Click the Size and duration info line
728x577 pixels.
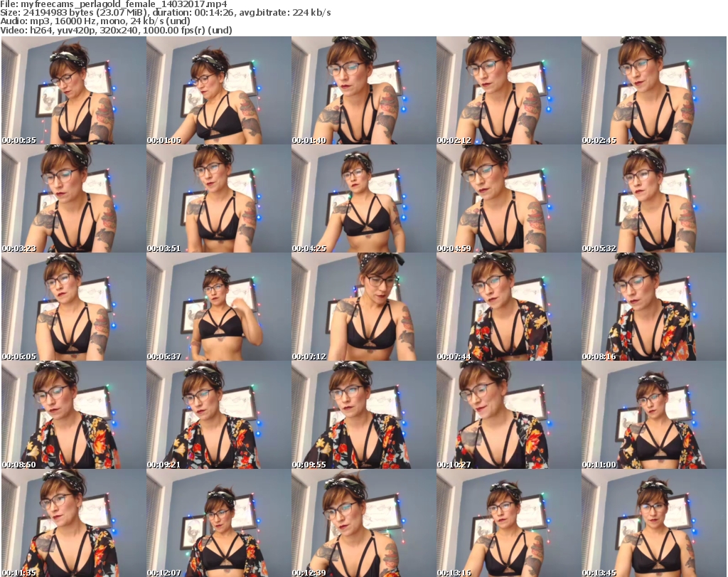pos(165,13)
